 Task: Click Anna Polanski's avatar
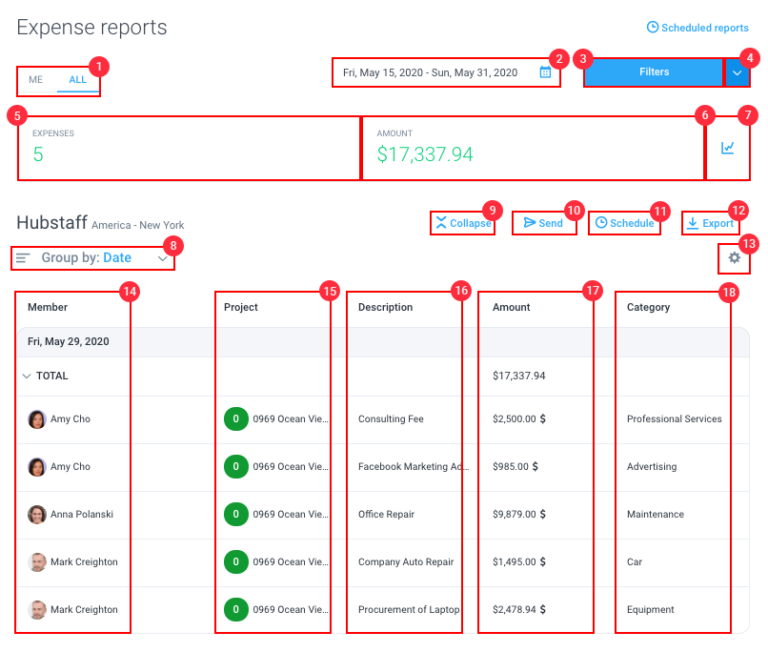[x=37, y=514]
